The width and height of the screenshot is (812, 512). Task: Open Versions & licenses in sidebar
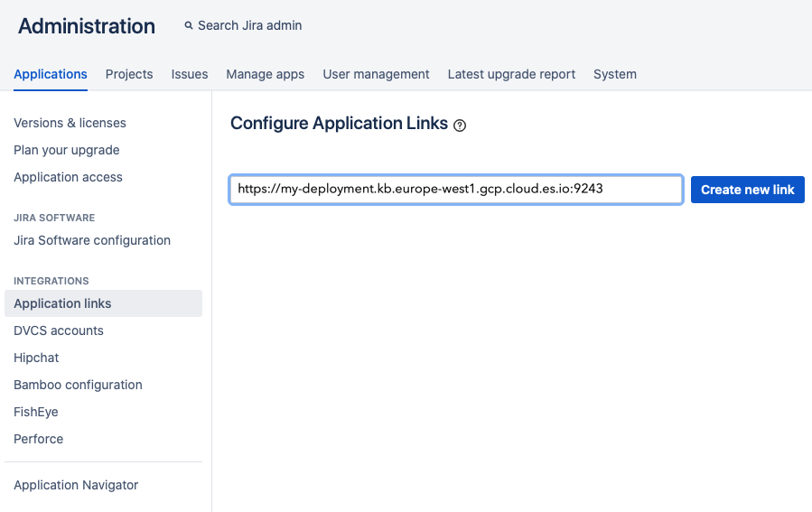(70, 123)
